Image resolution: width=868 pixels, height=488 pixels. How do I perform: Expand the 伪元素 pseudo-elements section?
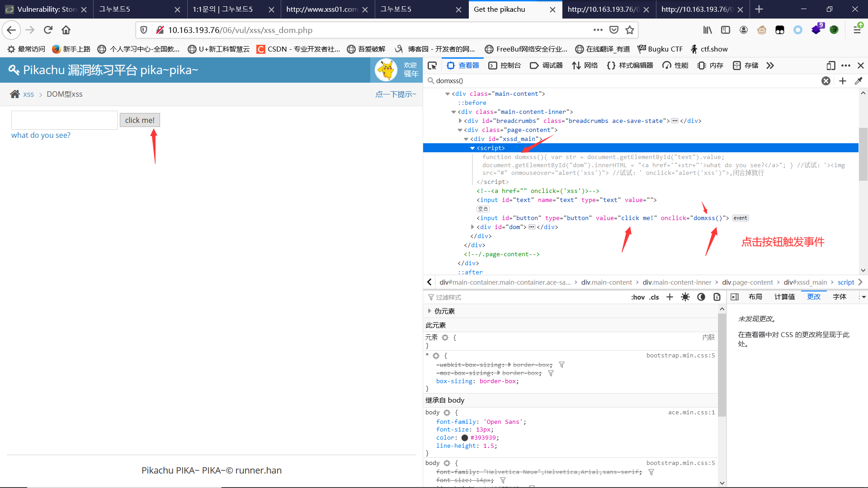(x=429, y=311)
